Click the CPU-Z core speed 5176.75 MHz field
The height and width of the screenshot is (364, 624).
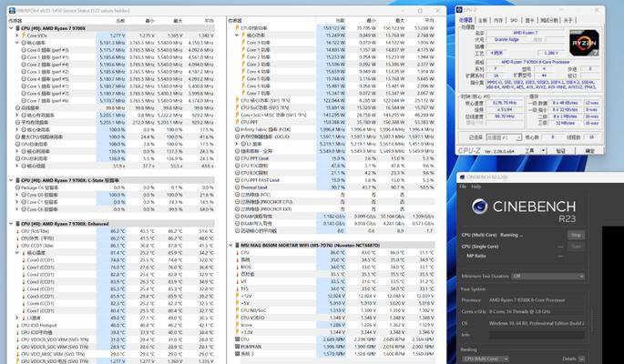[505, 103]
